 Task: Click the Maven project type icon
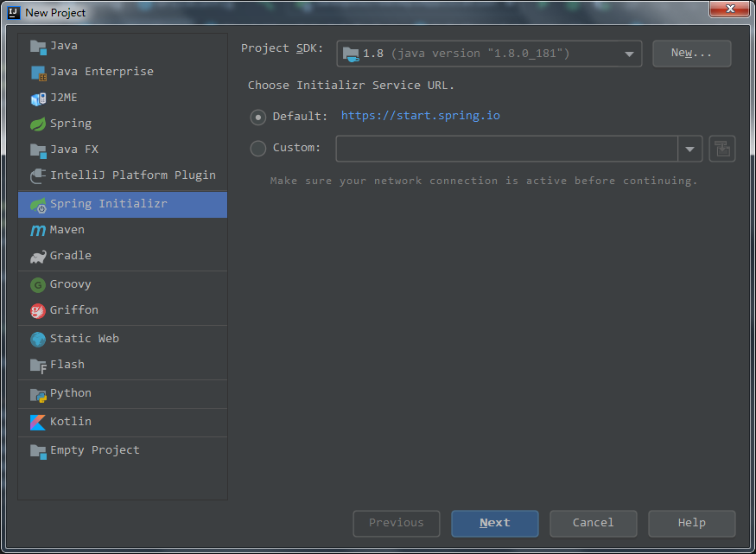pos(38,230)
